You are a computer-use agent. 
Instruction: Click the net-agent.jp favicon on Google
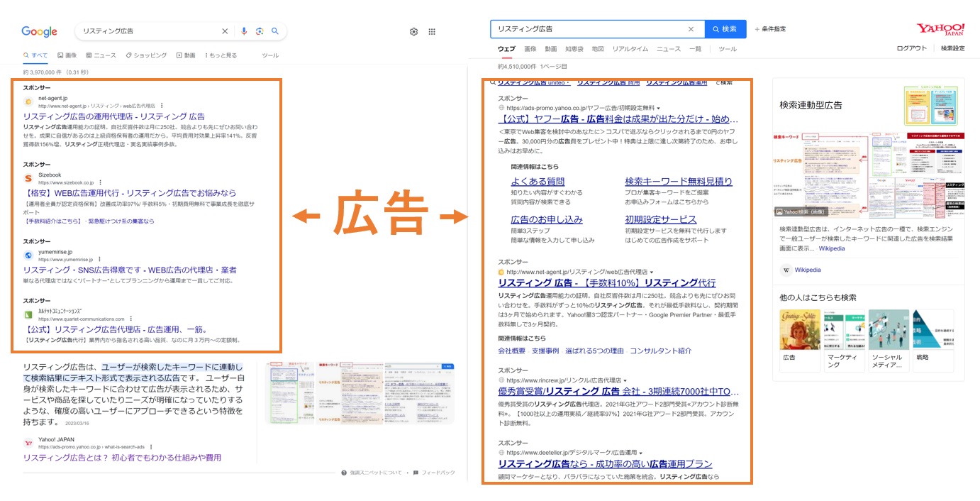(29, 102)
